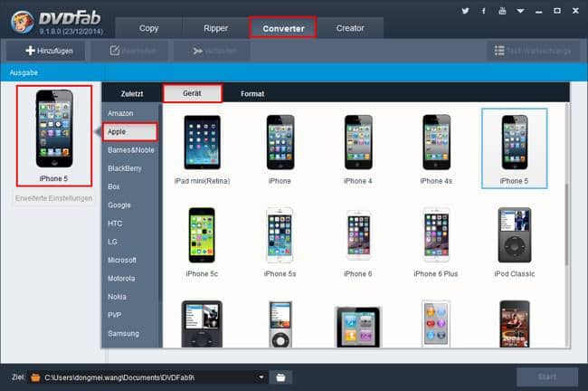Open Erweiterte Einstellungen link
Viewport: 588px width, 391px height.
point(53,198)
